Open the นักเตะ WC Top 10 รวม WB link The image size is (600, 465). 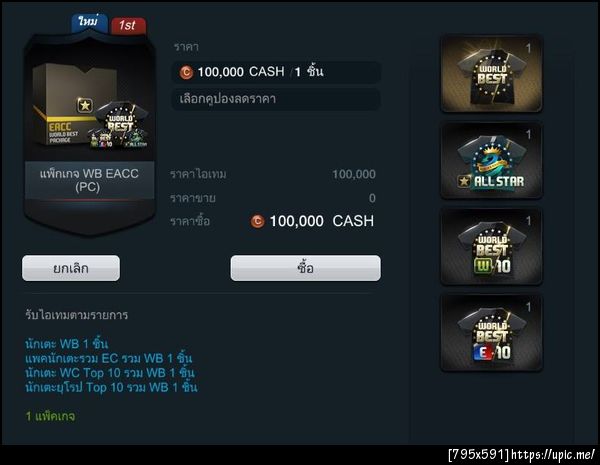click(110, 373)
